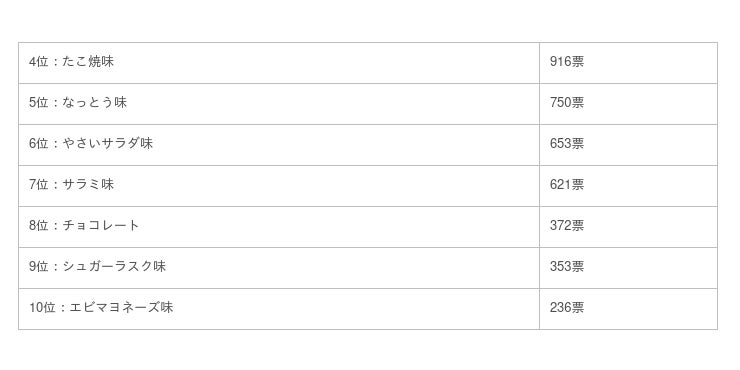
Task: Click the 4位:たこ焼味 cell
Action: 279,63
